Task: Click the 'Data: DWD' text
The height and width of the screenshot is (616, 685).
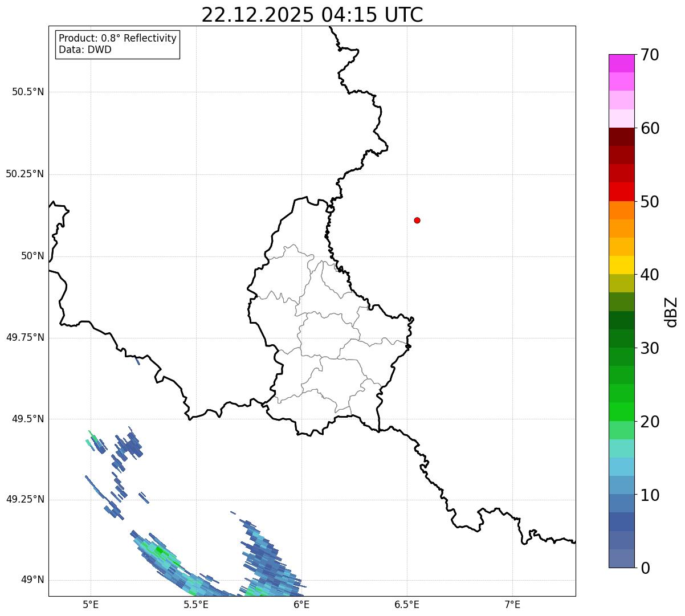Action: tap(85, 50)
